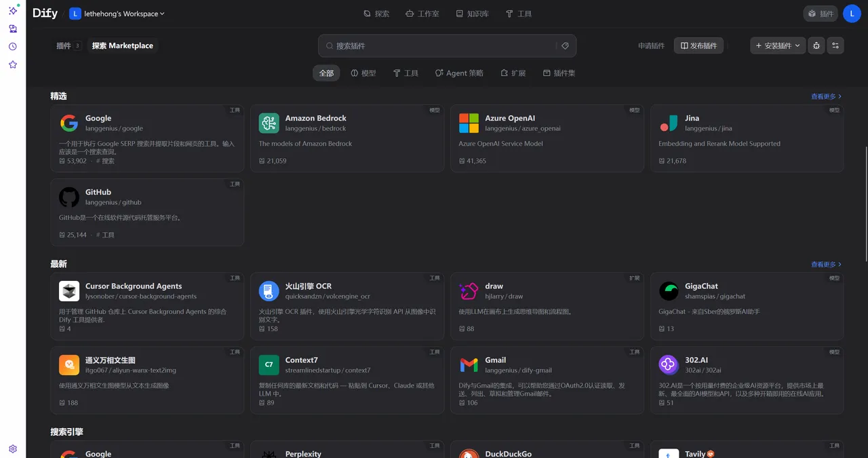
Task: Go to the 探索 navigation item
Action: [376, 14]
